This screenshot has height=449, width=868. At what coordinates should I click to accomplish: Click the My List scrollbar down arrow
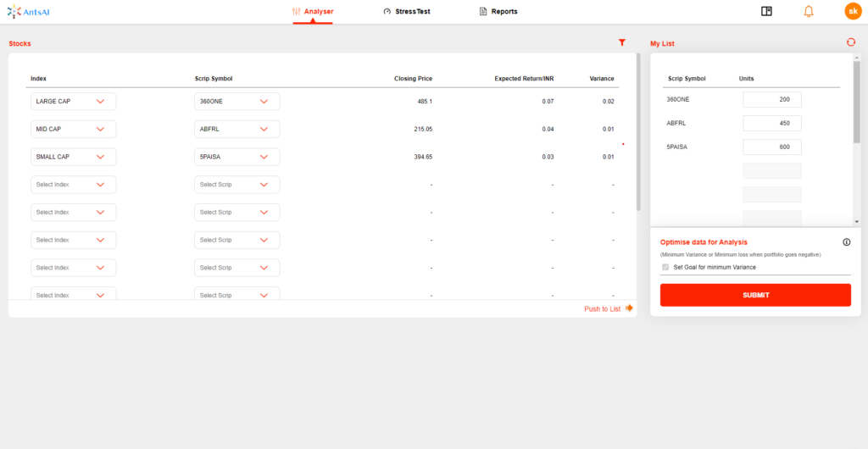click(857, 221)
